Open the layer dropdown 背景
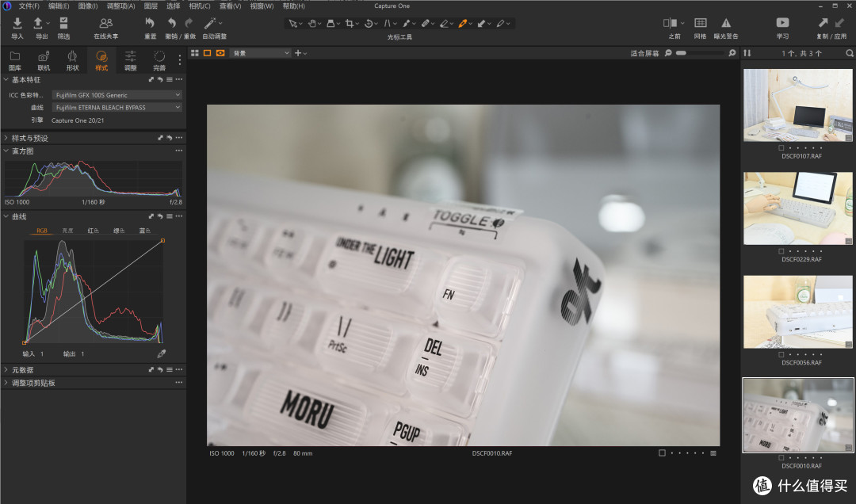Viewport: 856px width, 504px height. (x=260, y=53)
